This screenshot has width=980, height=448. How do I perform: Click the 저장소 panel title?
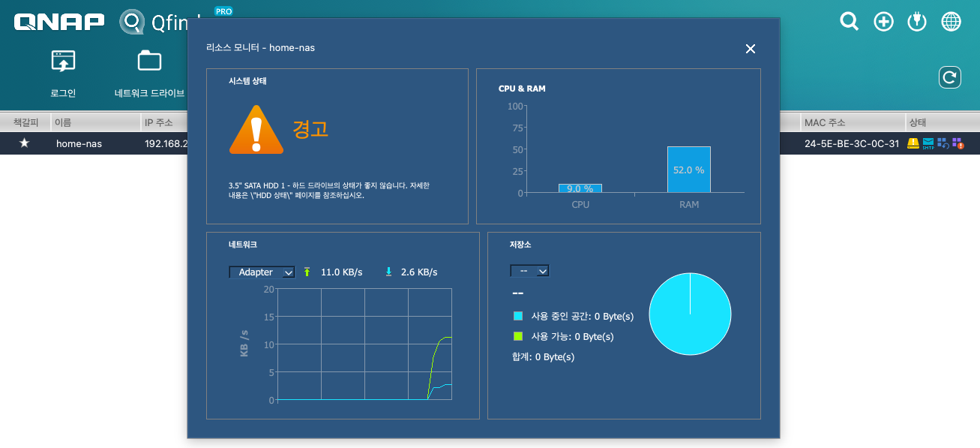(520, 245)
